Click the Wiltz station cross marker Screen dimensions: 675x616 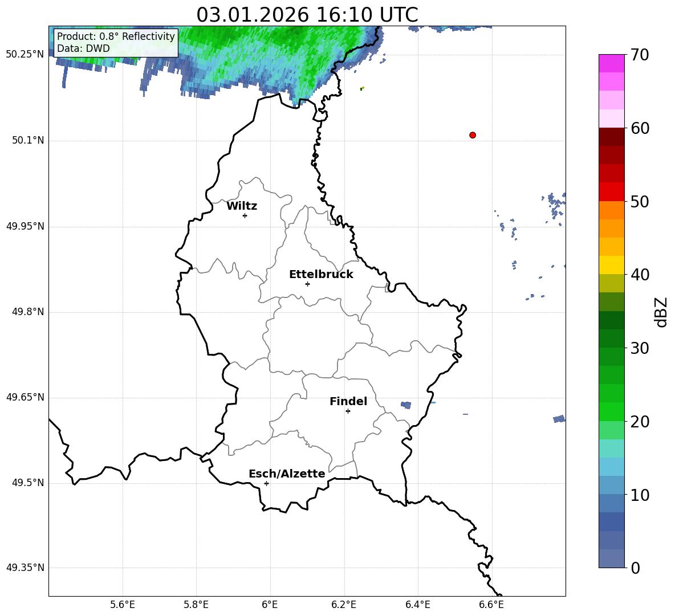point(245,215)
